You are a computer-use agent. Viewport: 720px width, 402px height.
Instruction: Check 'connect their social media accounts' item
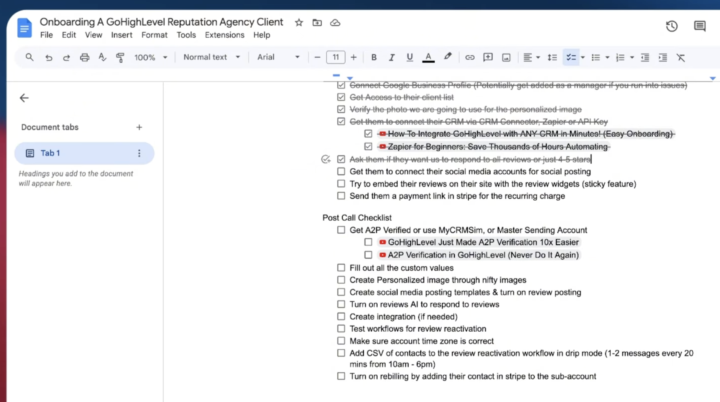pyautogui.click(x=341, y=171)
